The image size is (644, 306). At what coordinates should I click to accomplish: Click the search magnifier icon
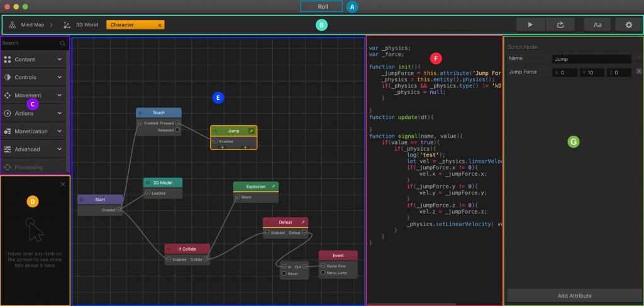click(x=63, y=43)
